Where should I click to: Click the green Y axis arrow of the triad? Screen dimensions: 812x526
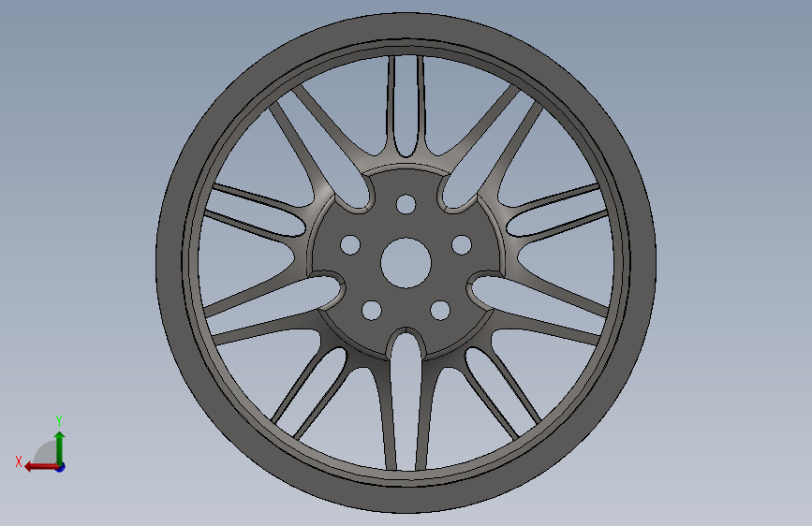[x=60, y=447]
